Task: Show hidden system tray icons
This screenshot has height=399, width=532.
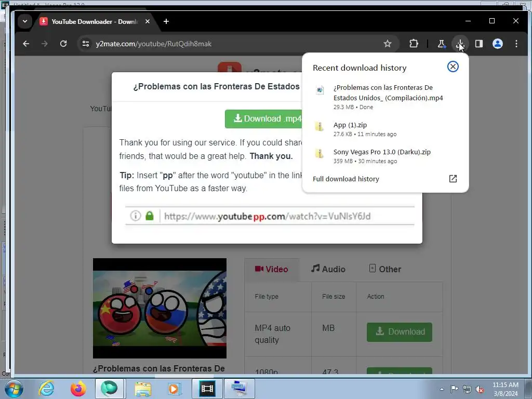Action: point(442,389)
